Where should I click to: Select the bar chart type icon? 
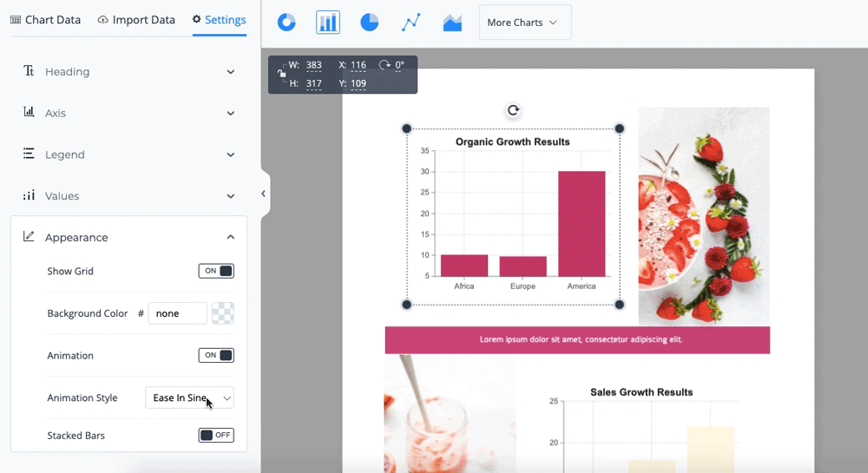pos(328,22)
